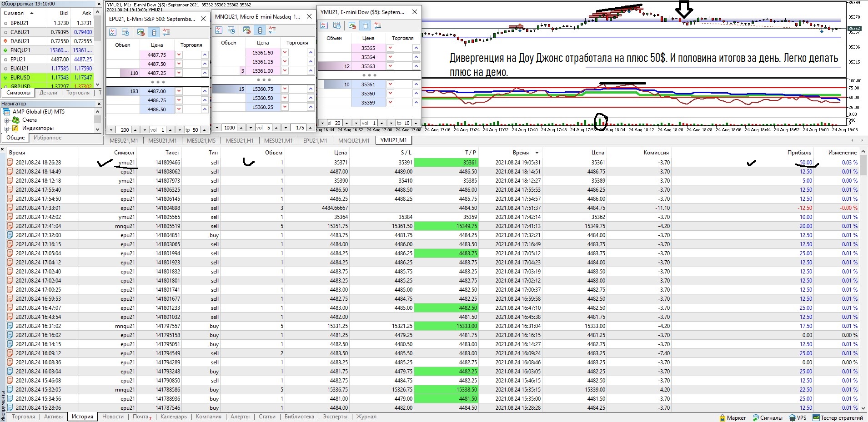Select the Символы tab in Market Watch
868x422 pixels.
(18, 93)
